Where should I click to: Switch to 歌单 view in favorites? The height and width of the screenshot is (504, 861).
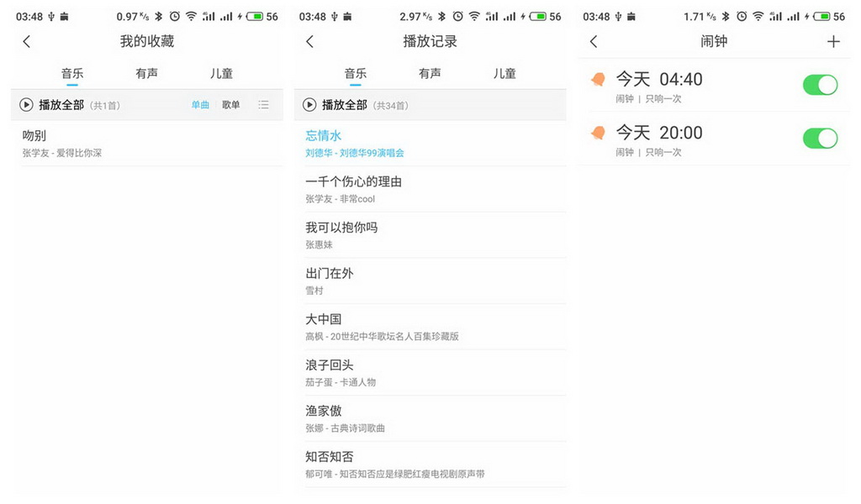tap(231, 105)
